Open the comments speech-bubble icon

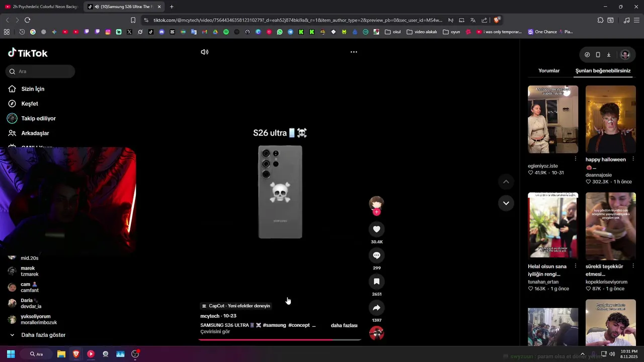376,255
